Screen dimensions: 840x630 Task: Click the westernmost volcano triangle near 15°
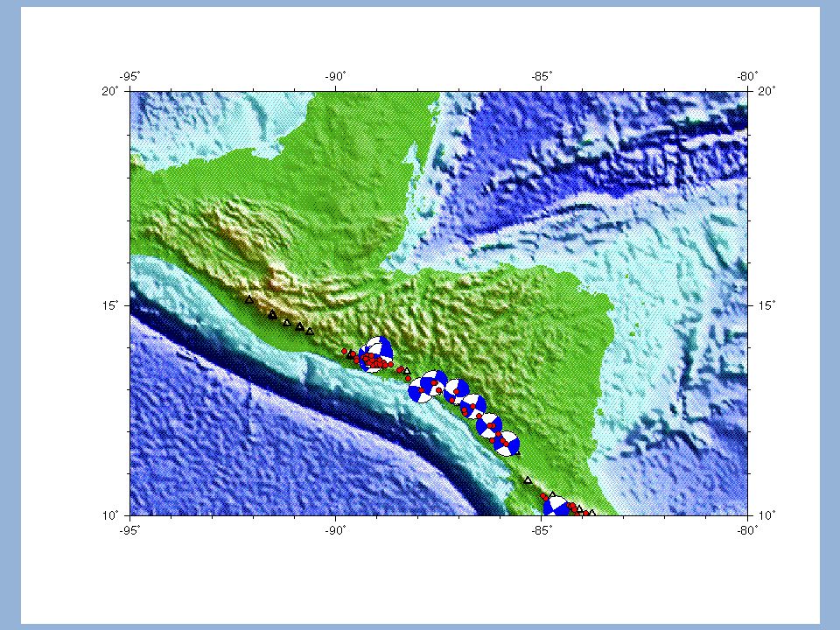[x=249, y=300]
